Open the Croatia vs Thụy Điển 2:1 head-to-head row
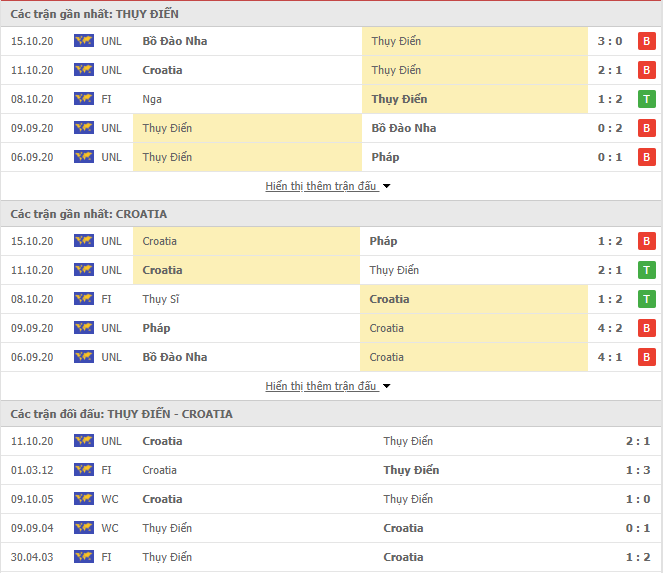 point(332,441)
